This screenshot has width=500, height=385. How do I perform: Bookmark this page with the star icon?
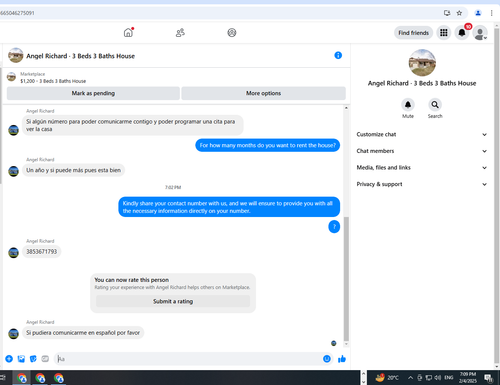click(459, 13)
